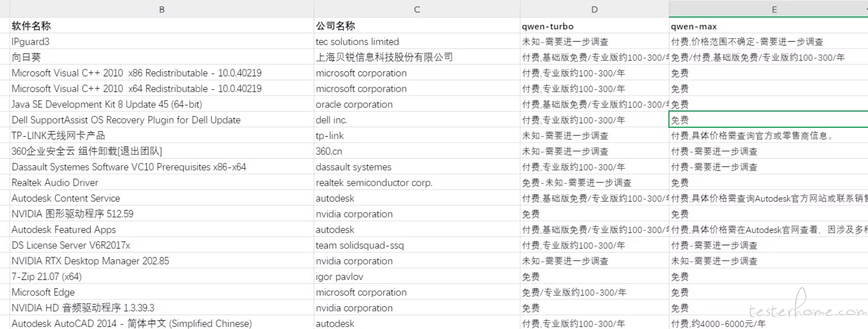Click the team solidsquad-ssq cell
The height and width of the screenshot is (329, 868).
point(417,245)
